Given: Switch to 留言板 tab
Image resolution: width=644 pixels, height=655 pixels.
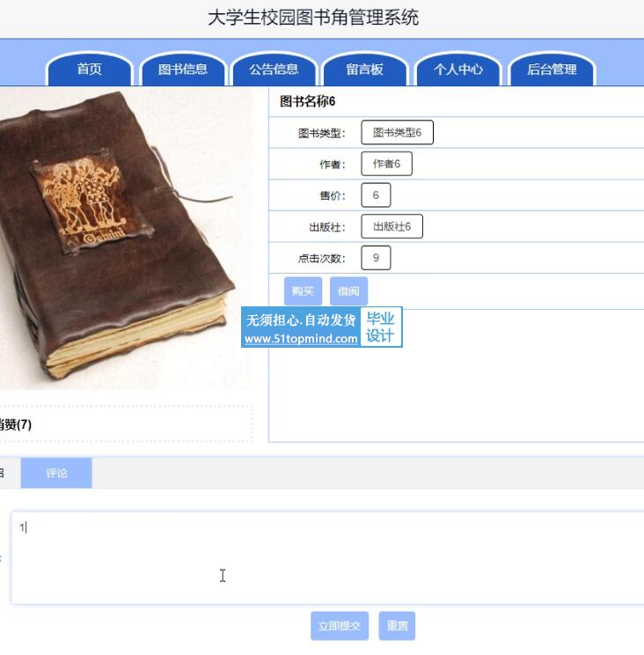Looking at the screenshot, I should click(365, 70).
